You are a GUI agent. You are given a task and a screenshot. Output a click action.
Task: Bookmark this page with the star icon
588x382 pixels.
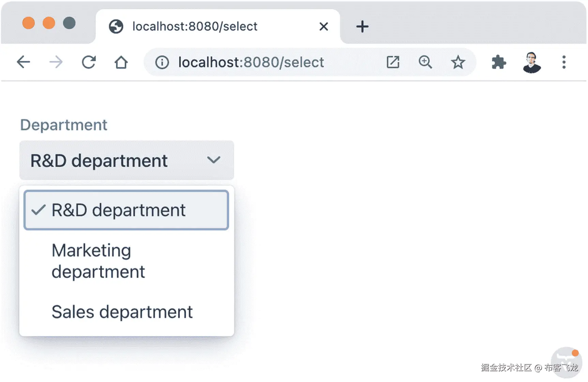point(458,62)
